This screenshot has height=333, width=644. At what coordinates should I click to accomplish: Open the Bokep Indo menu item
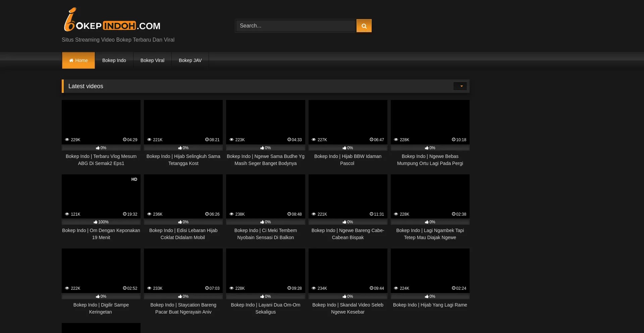tap(114, 60)
